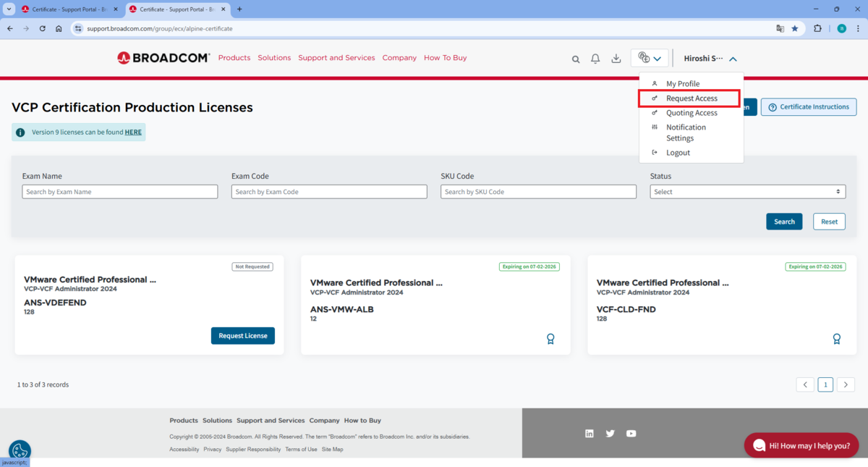Open the Privacy footer link
This screenshot has height=467, width=868.
tap(213, 450)
